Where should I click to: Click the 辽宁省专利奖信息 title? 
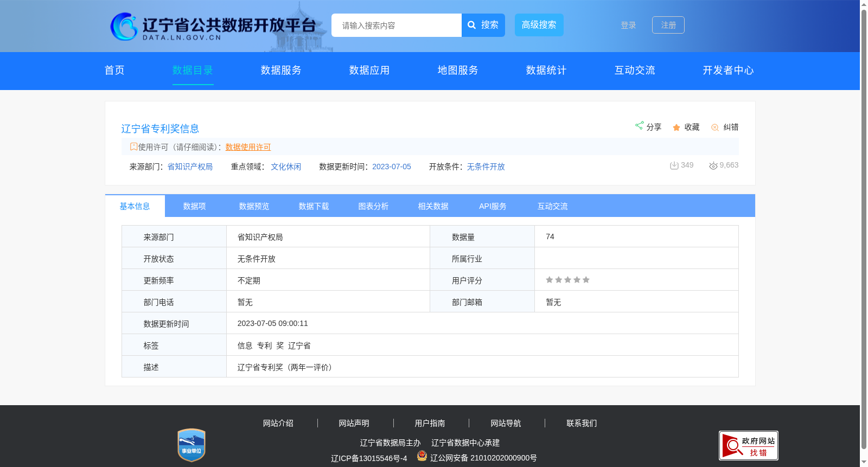point(160,129)
